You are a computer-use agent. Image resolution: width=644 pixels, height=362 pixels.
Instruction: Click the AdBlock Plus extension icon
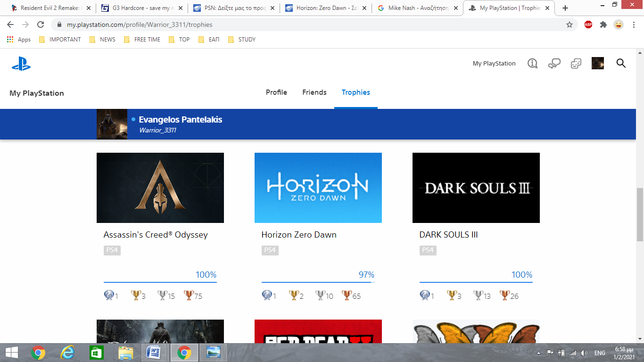(x=588, y=25)
